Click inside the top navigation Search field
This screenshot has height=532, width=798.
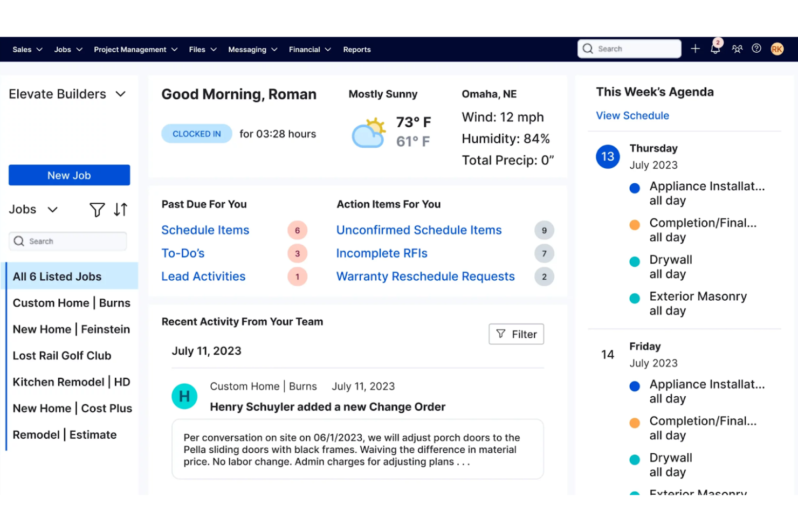(629, 49)
